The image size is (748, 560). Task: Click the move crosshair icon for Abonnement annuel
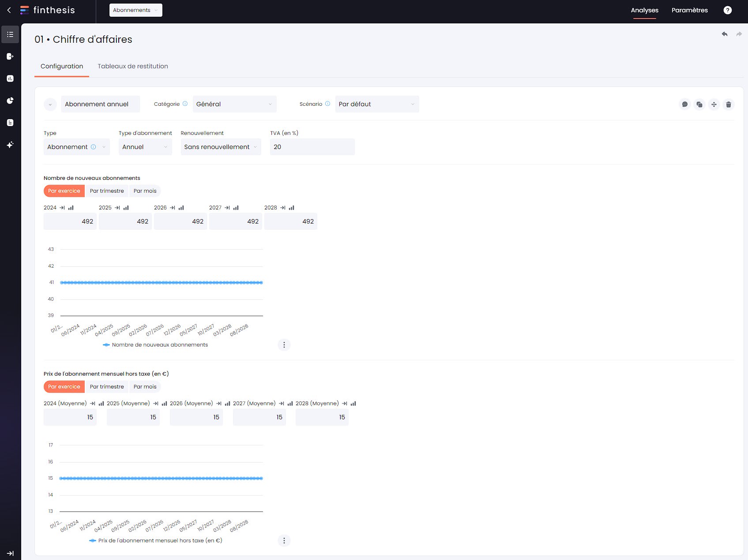[x=714, y=105]
